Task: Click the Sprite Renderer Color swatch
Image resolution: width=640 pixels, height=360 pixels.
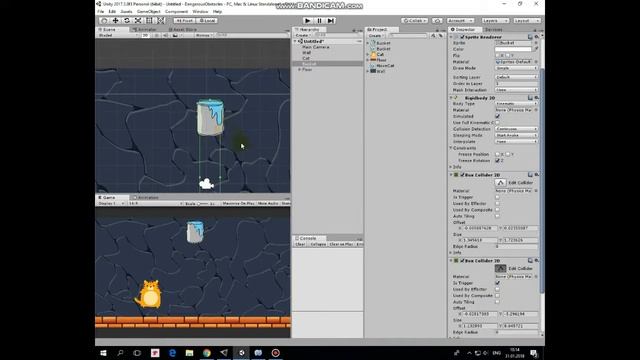Action: point(513,49)
